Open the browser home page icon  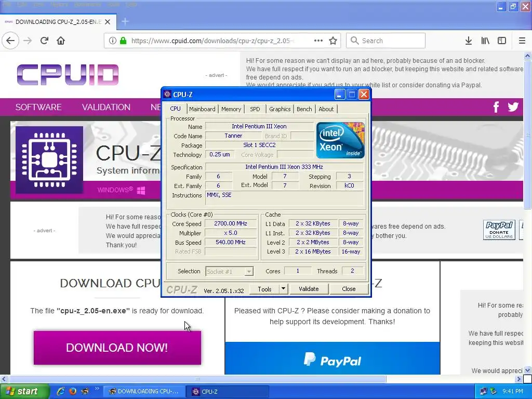point(61,41)
